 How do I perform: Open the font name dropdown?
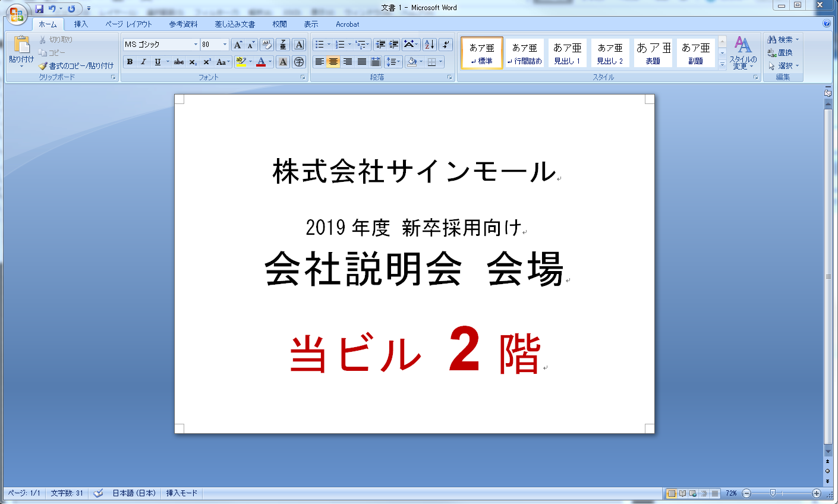point(196,45)
